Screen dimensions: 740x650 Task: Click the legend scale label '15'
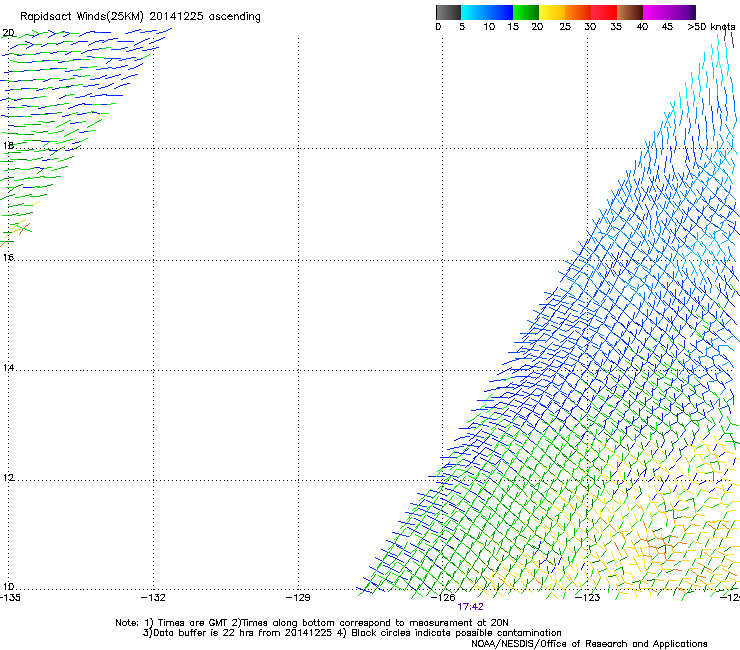coord(513,27)
